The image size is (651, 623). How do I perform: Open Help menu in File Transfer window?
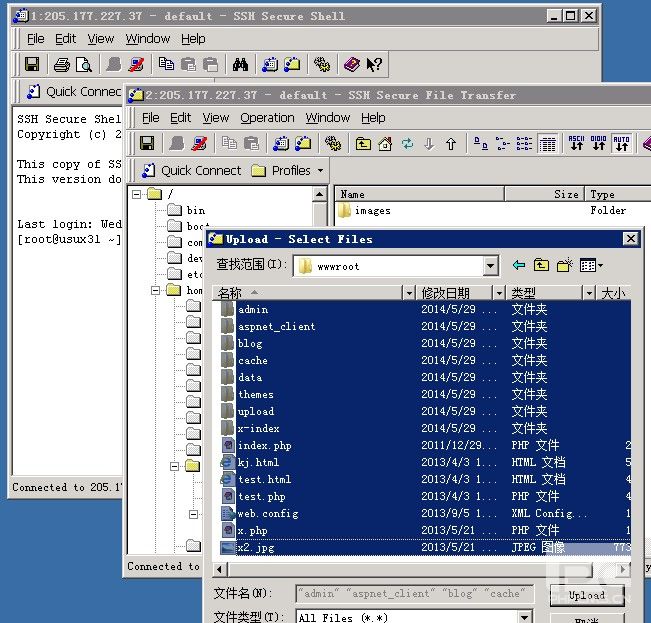click(373, 118)
